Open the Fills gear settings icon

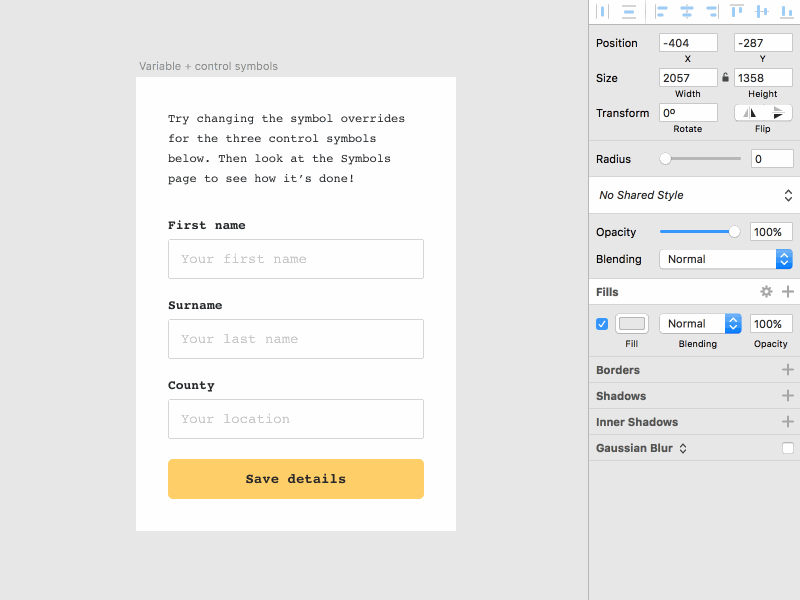pyautogui.click(x=766, y=291)
